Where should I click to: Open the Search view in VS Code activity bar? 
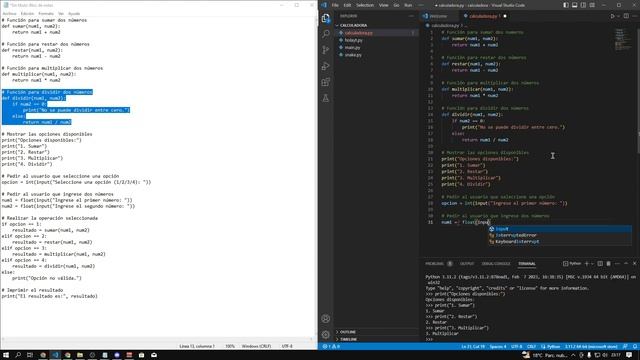click(x=326, y=34)
